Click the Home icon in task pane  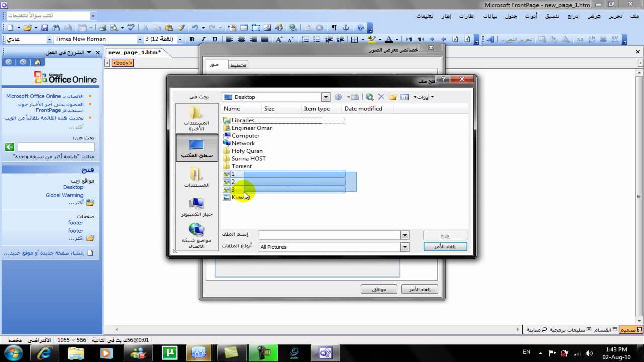[37, 62]
